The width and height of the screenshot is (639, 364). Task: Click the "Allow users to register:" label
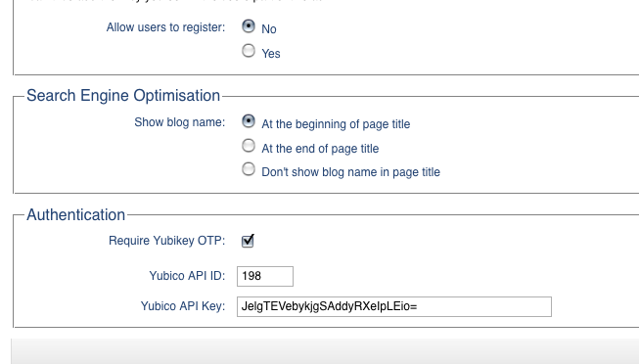click(165, 27)
